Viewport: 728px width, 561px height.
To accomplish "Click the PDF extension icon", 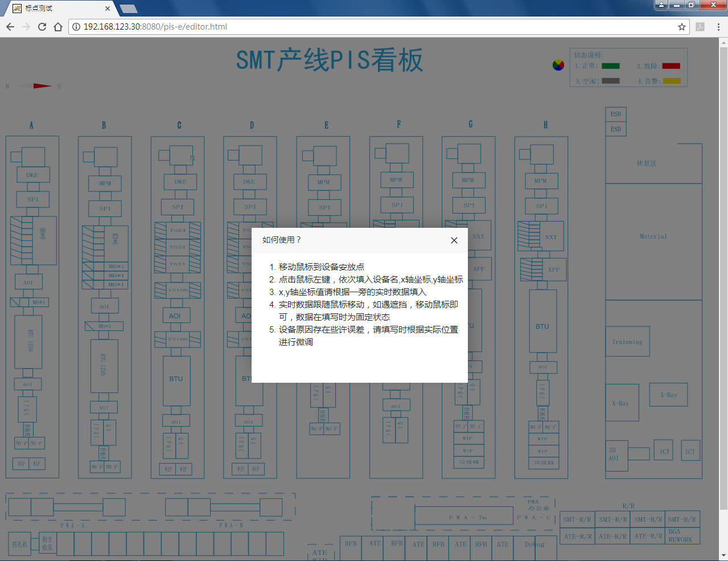I will click(700, 27).
